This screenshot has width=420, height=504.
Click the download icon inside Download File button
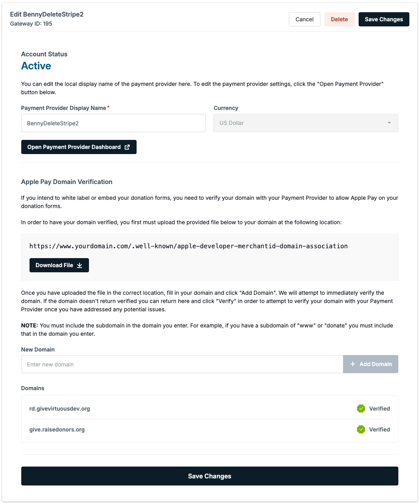(x=80, y=265)
